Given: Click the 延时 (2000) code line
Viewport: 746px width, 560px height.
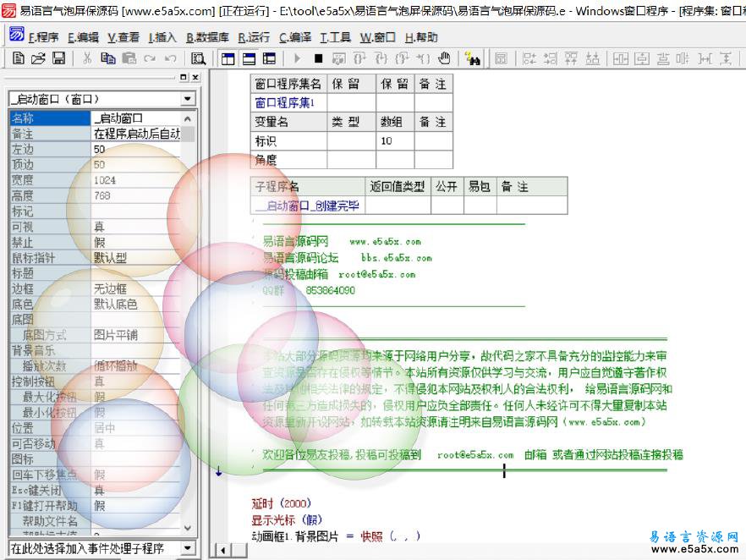Looking at the screenshot, I should (281, 503).
